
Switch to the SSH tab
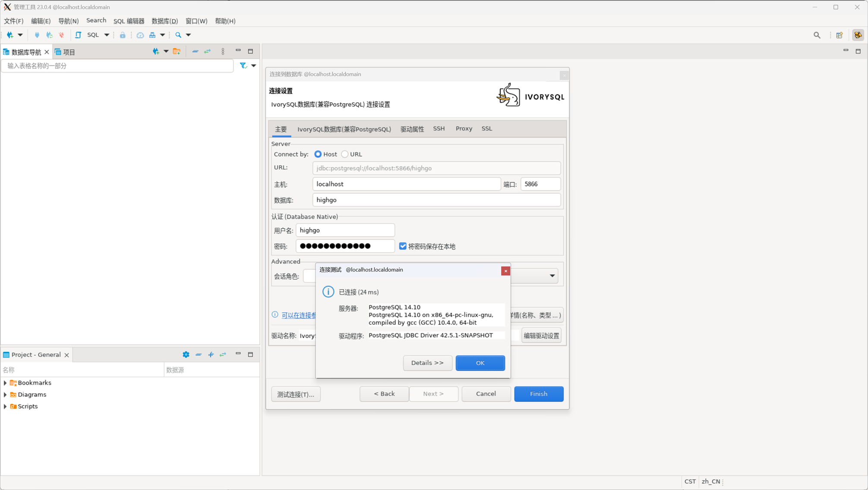click(x=439, y=129)
